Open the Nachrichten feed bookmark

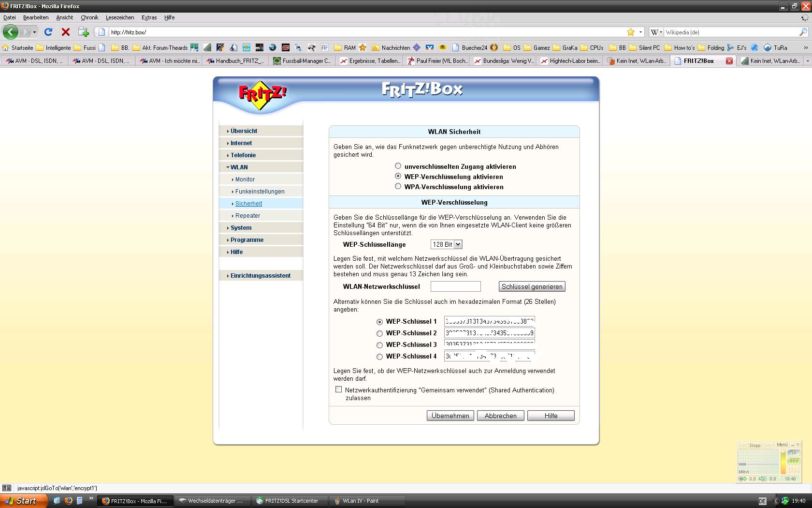click(391, 47)
